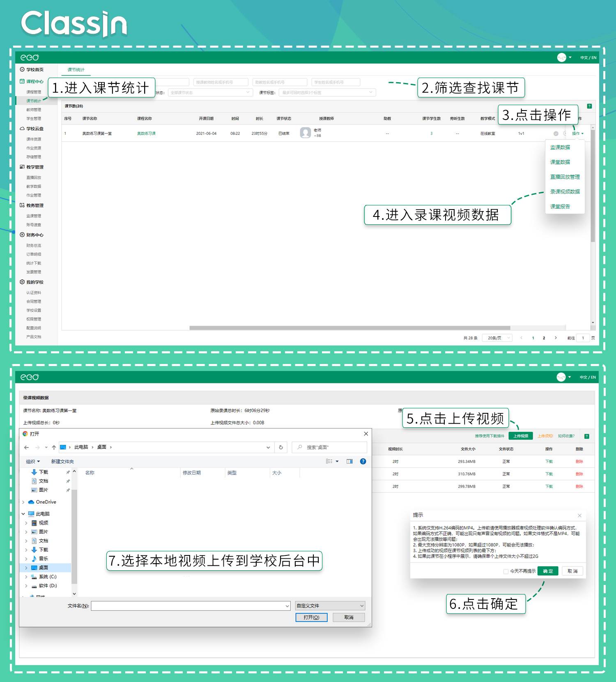Click the next page arrow in pagination
The image size is (616, 682).
556,338
